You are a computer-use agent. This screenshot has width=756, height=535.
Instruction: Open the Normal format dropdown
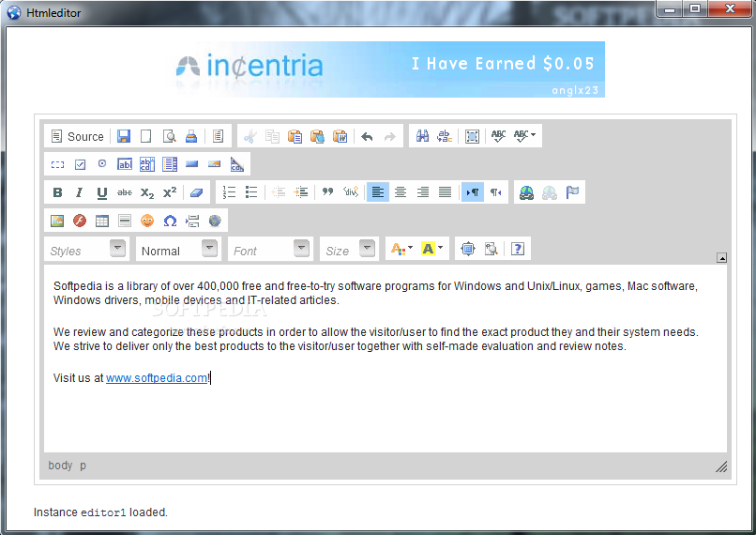pos(178,249)
